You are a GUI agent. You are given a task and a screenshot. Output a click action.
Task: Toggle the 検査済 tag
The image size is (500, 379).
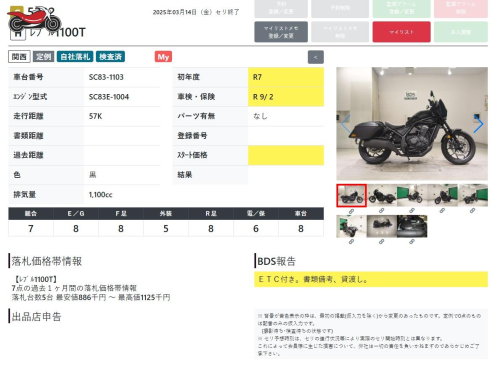111,57
